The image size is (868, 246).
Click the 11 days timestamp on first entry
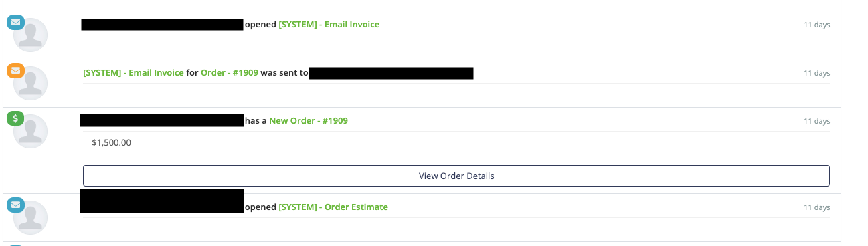[816, 25]
